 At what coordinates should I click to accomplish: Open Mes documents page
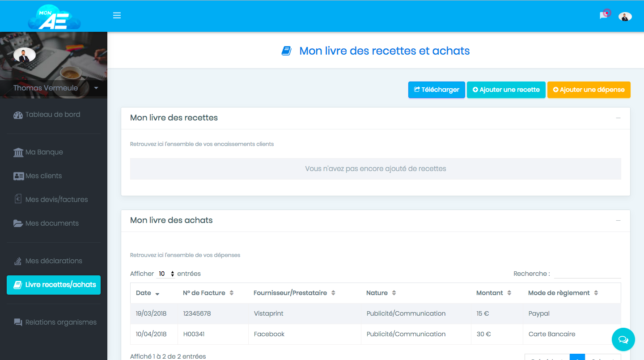(46, 223)
